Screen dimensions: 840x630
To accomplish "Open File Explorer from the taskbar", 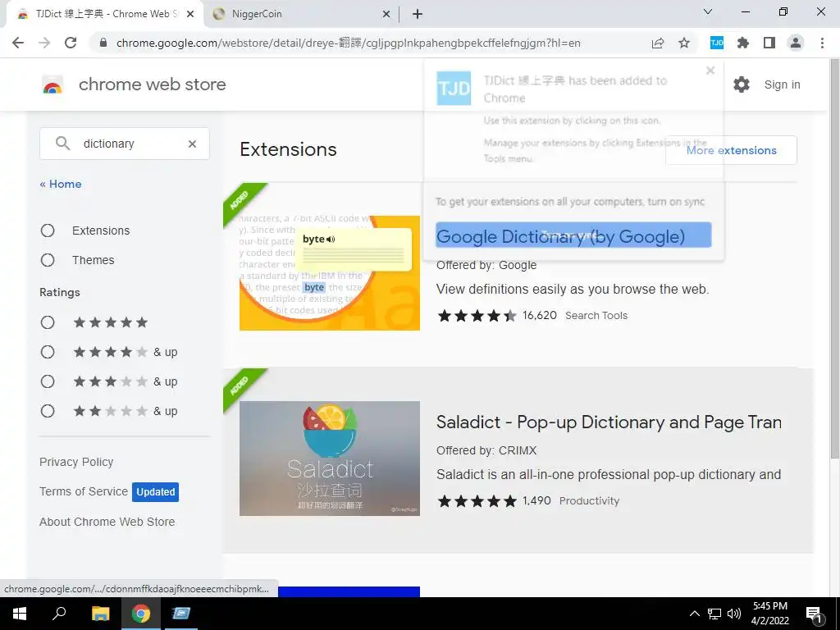I will (100, 614).
